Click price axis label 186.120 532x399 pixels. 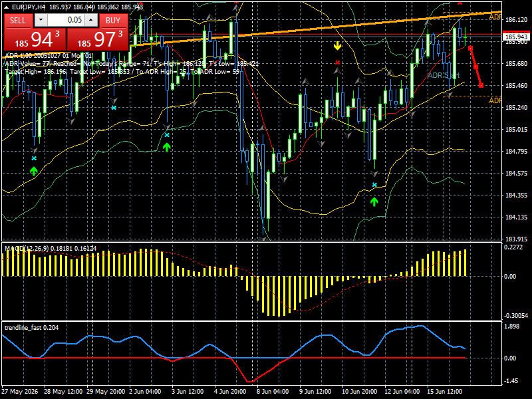517,20
